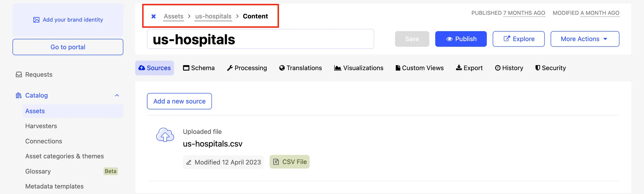Click the Explore button
Image resolution: width=644 pixels, height=194 pixels.
519,39
